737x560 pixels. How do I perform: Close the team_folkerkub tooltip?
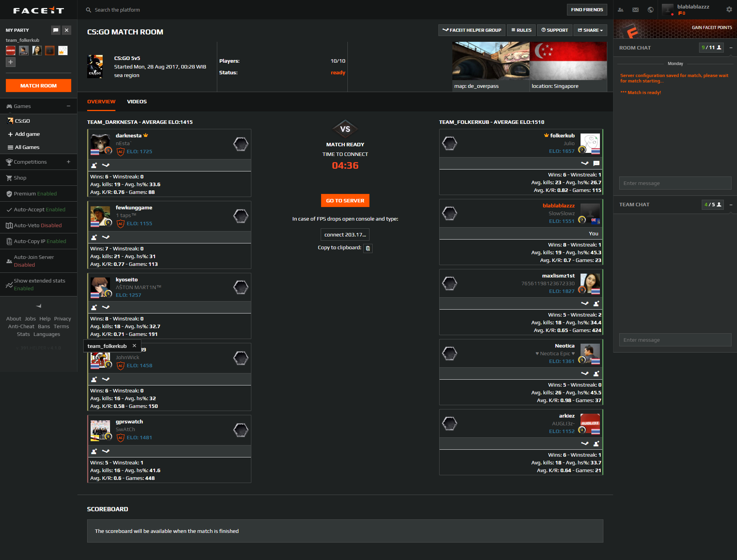point(134,346)
